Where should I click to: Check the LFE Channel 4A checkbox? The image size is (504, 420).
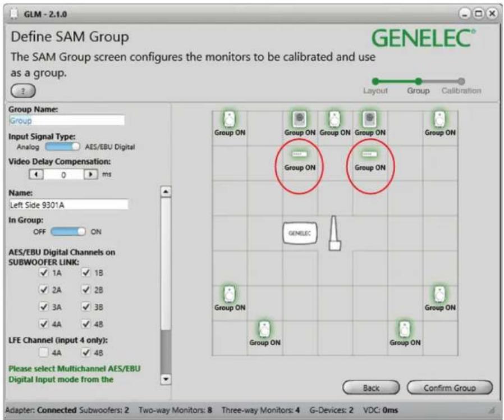[43, 353]
